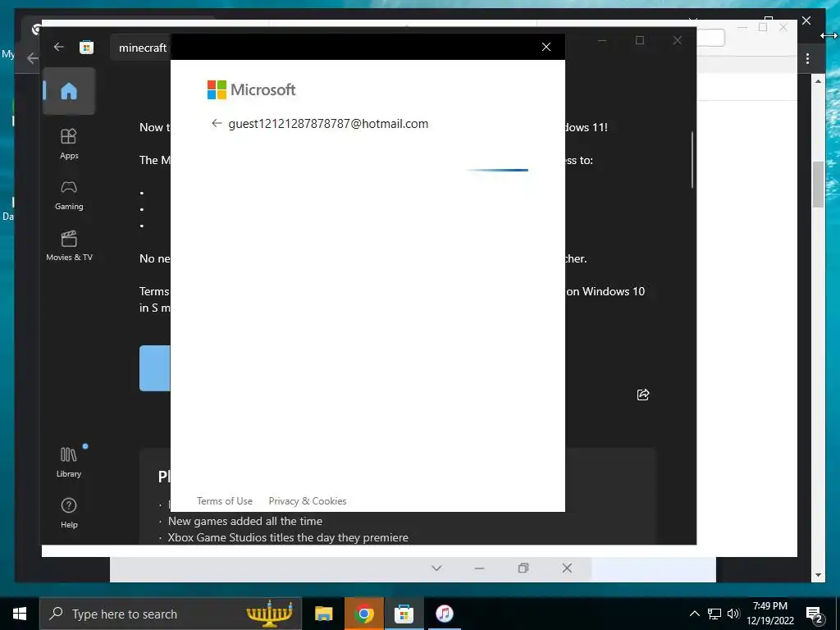This screenshot has width=840, height=630.
Task: Click the Microsoft Store logo icon
Action: 86,48
